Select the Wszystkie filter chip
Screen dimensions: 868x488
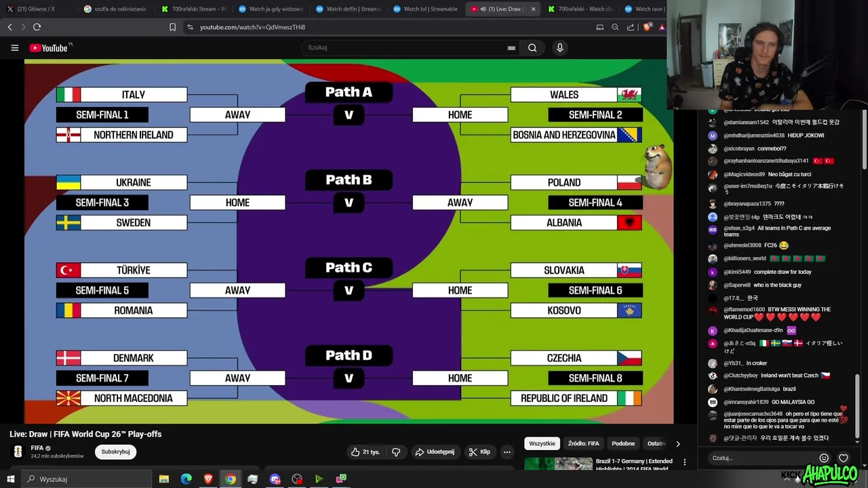(x=542, y=443)
